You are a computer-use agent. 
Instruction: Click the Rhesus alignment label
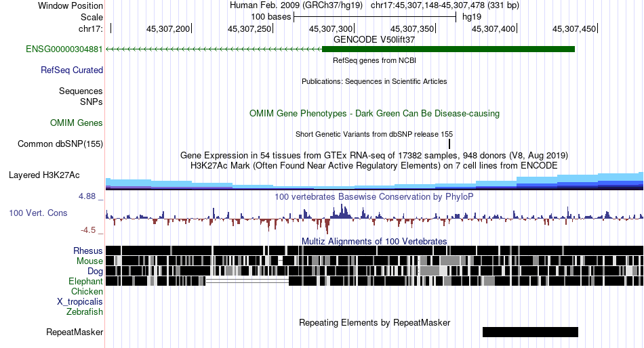88,251
